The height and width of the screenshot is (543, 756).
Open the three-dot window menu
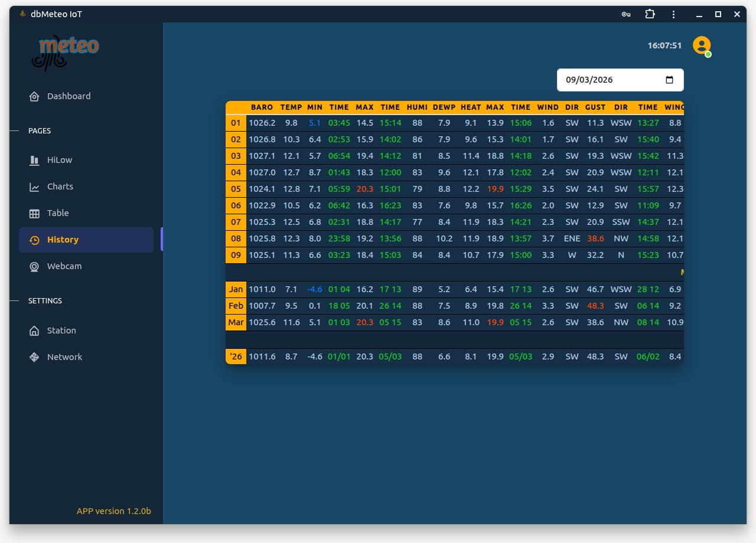[673, 14]
